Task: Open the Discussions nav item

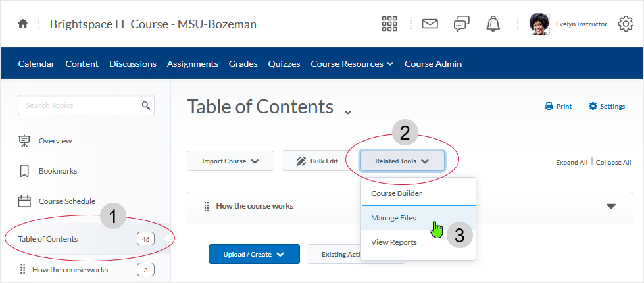Action: point(133,64)
